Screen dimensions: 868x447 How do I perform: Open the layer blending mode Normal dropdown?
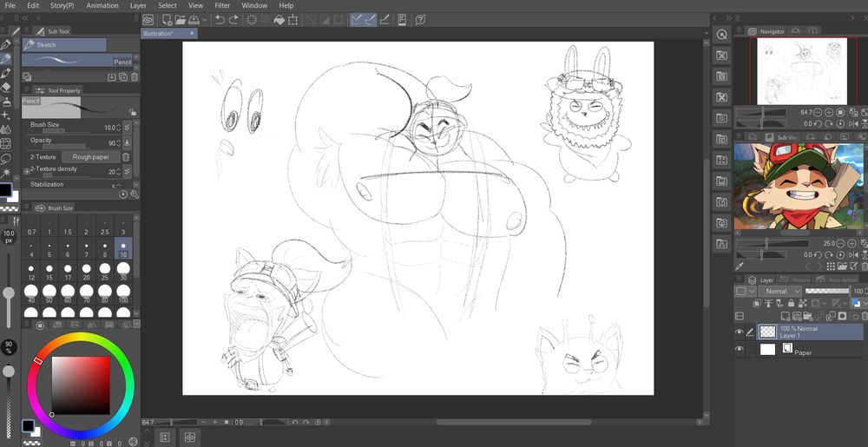tap(779, 291)
